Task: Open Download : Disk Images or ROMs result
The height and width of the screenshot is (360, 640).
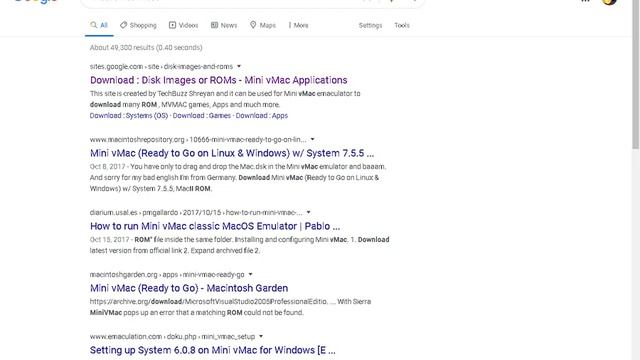Action: point(219,80)
